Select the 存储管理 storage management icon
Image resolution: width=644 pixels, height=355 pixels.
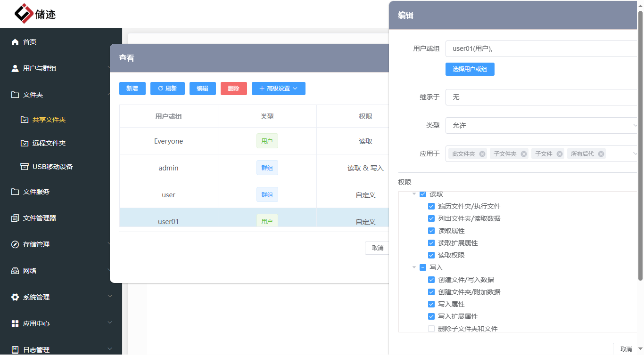[15, 244]
